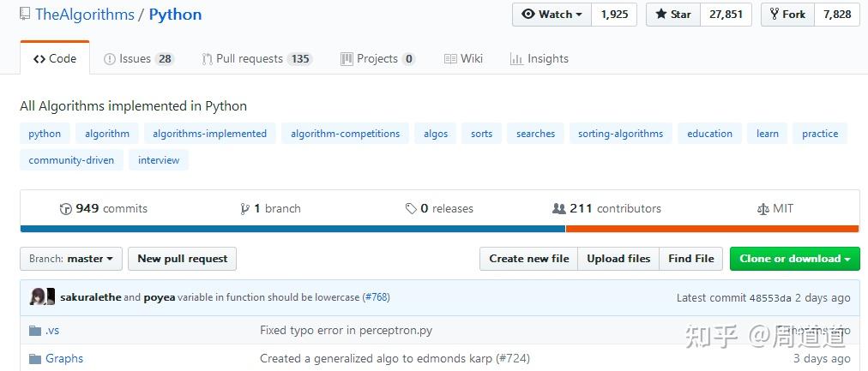Fork the repository with the Fork button

tap(787, 15)
